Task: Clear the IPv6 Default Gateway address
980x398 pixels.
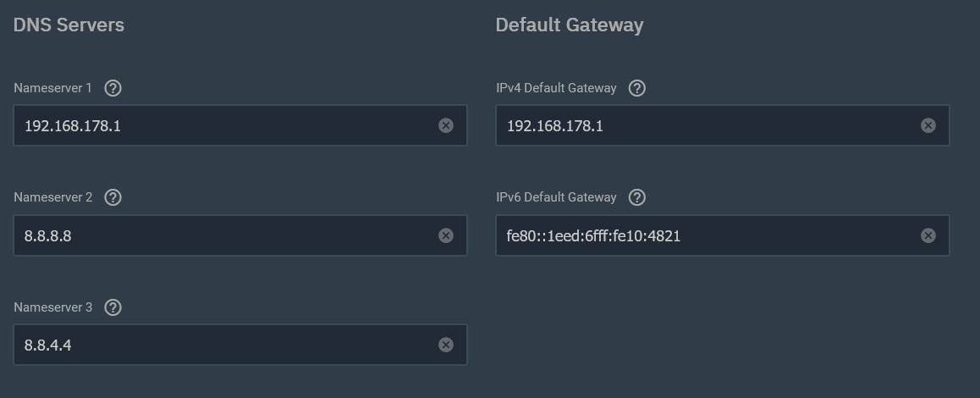Action: (x=928, y=235)
